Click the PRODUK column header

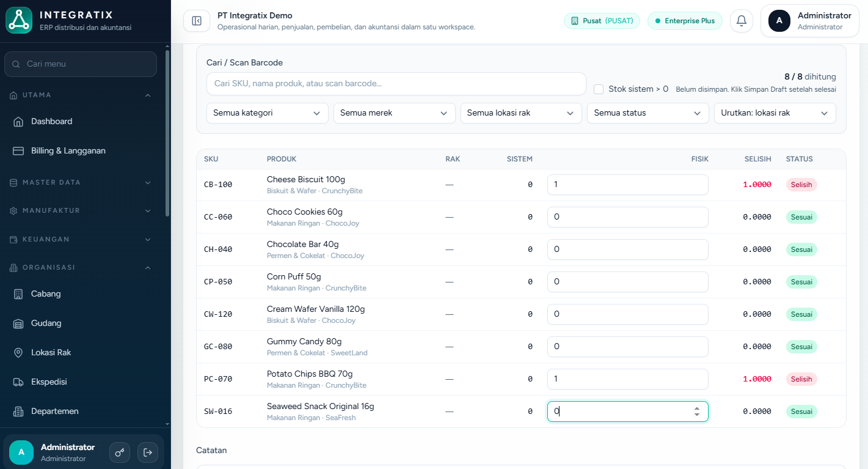282,159
